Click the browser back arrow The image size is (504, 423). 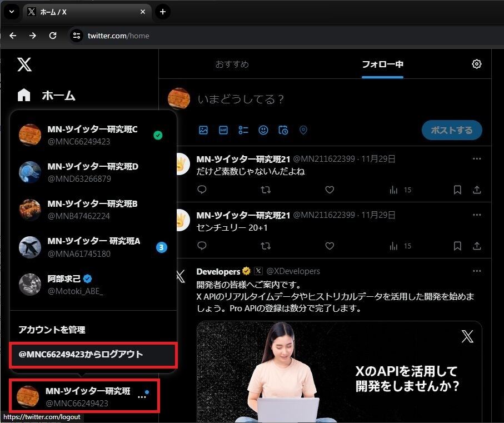point(13,36)
